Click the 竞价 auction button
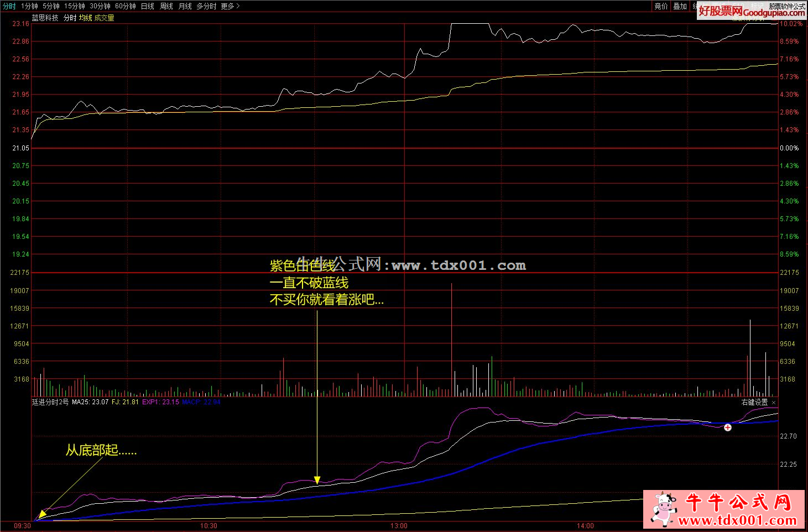Image resolution: width=808 pixels, height=532 pixels. [661, 6]
